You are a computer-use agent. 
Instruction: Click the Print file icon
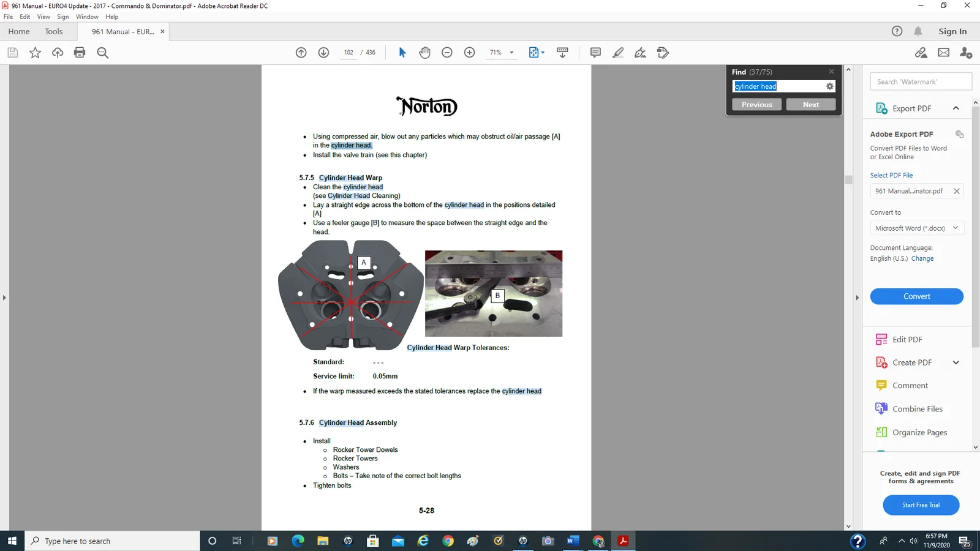point(80,53)
